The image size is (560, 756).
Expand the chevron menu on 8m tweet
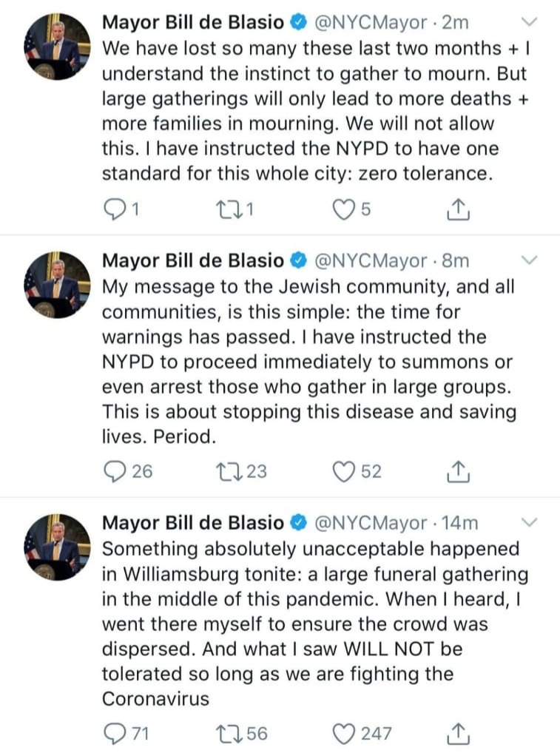(530, 260)
